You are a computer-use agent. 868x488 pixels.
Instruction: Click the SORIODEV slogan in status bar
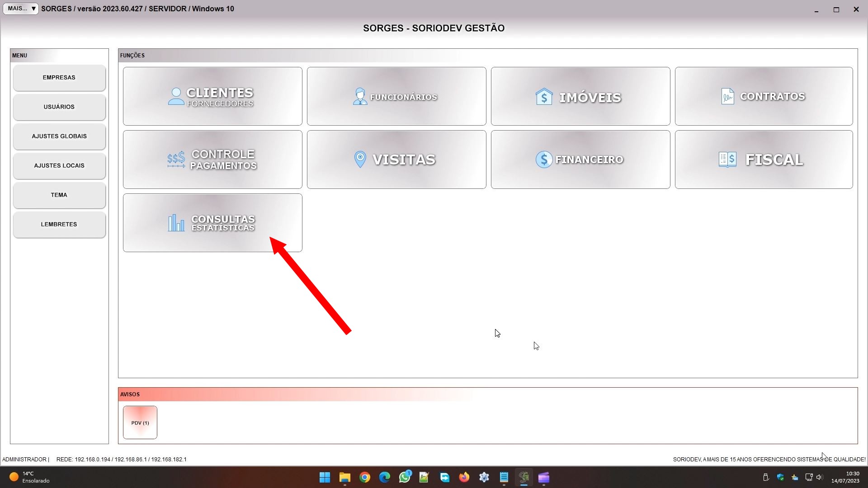769,459
